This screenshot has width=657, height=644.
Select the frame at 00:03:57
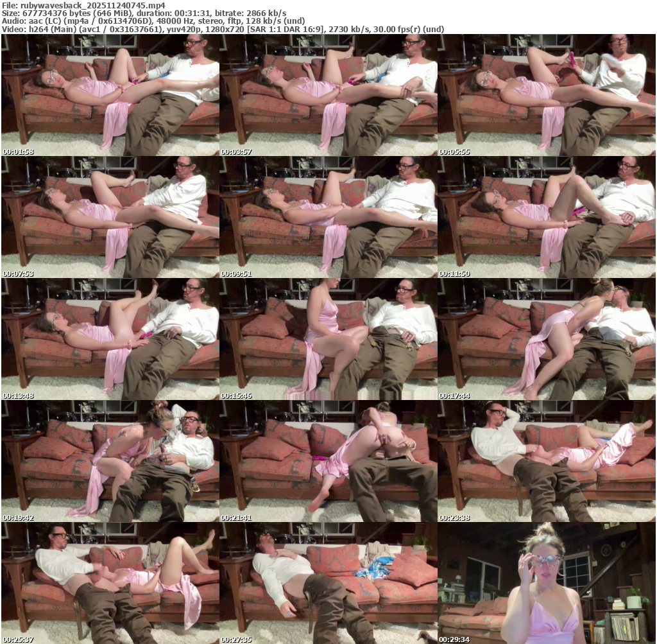pyautogui.click(x=328, y=95)
